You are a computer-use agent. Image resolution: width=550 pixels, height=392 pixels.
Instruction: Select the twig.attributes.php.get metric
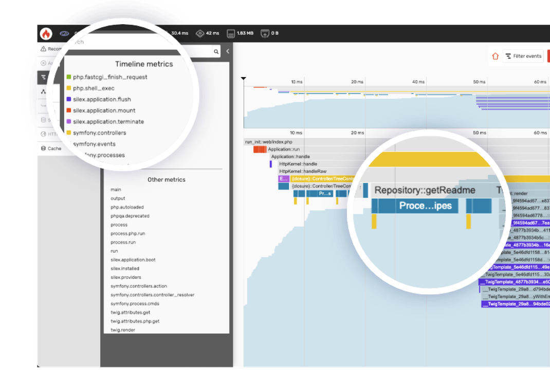tap(135, 321)
